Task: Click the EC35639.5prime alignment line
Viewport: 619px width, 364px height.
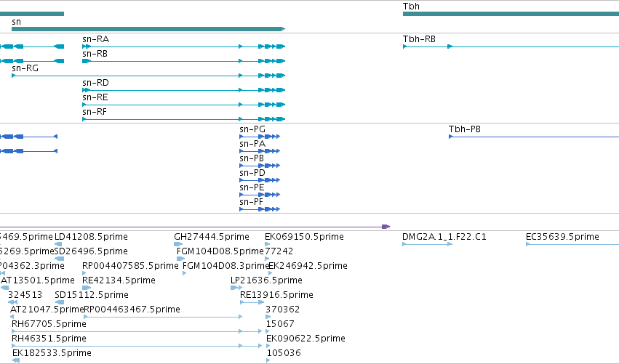Action: point(572,244)
